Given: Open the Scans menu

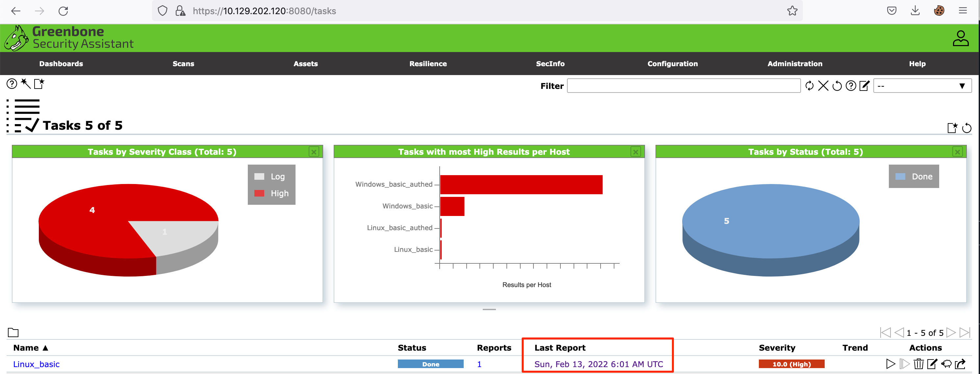Looking at the screenshot, I should tap(183, 64).
